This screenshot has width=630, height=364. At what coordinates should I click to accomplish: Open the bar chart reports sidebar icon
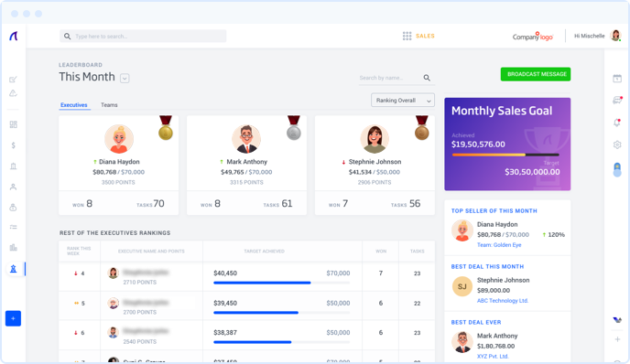pos(13,247)
